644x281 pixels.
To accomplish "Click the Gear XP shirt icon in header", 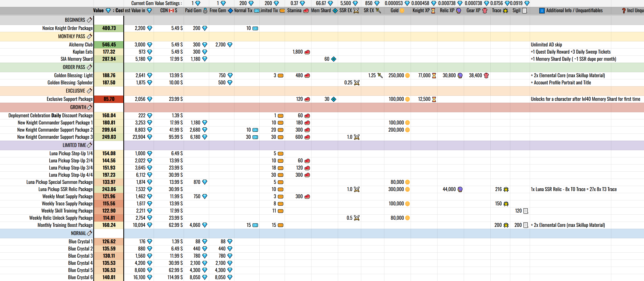I will [485, 11].
